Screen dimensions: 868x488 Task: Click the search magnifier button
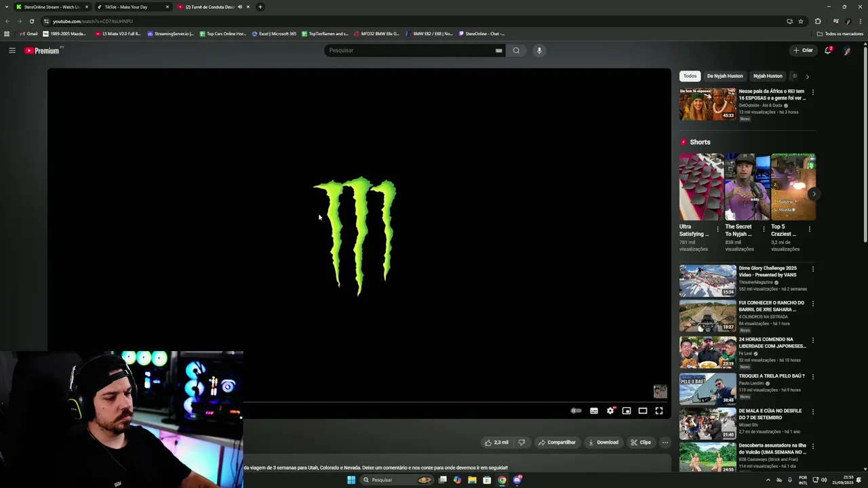[x=516, y=50]
